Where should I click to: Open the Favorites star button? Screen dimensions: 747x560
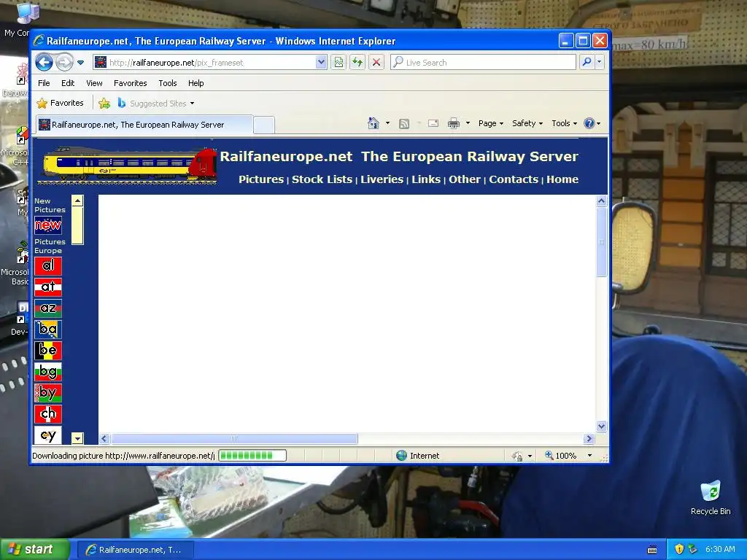point(60,103)
